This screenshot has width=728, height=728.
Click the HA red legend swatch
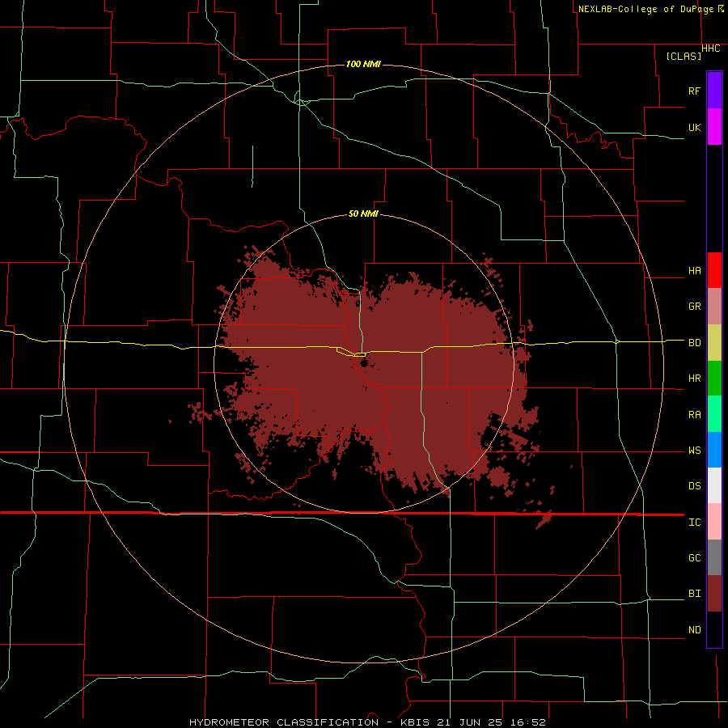(714, 270)
